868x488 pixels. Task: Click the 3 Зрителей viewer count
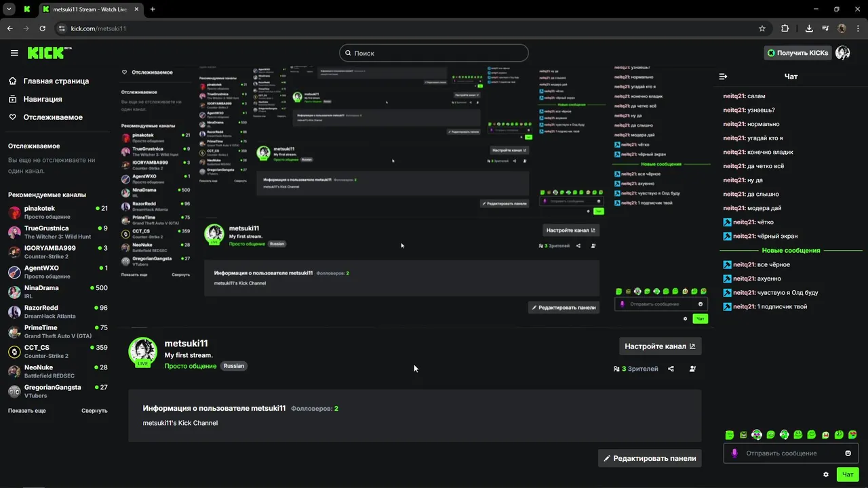635,369
